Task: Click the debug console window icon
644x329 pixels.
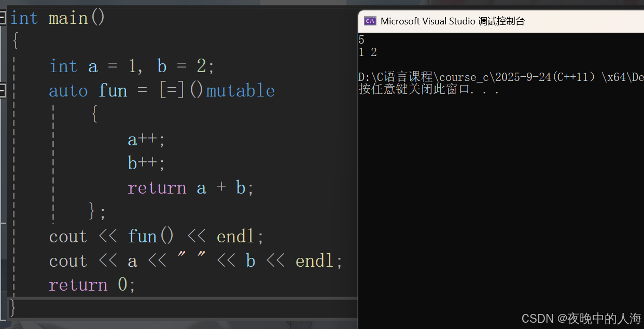Action: (x=370, y=21)
